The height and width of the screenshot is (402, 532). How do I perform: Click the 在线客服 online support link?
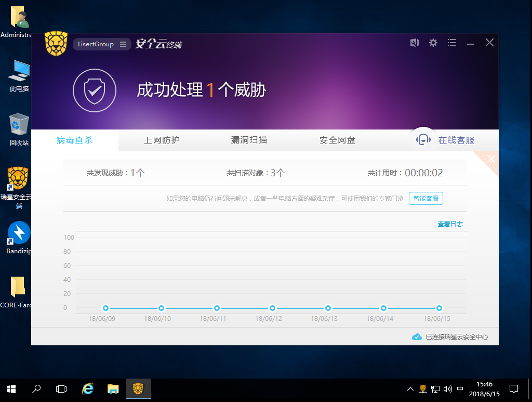click(x=456, y=140)
